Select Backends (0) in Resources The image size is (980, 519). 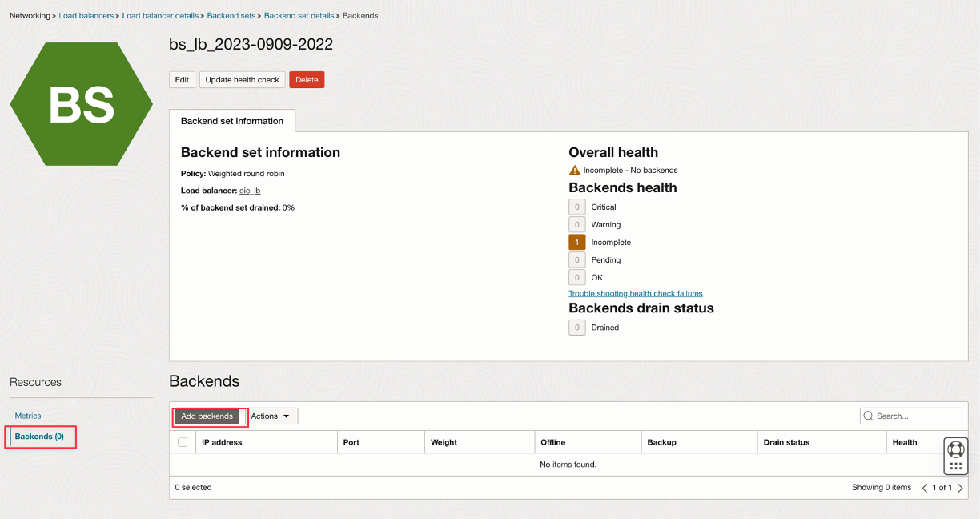tap(39, 437)
